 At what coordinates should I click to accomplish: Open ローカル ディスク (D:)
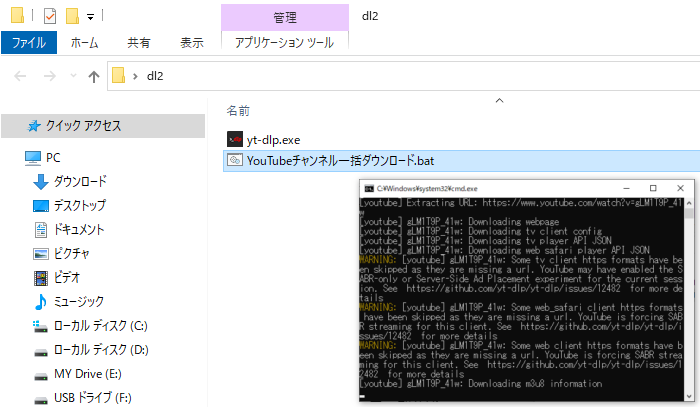[101, 350]
